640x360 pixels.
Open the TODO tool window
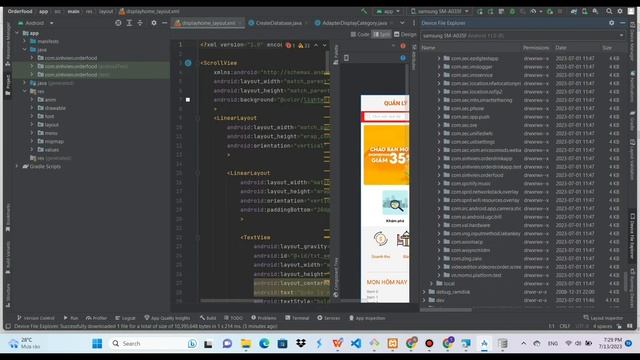[x=233, y=318]
